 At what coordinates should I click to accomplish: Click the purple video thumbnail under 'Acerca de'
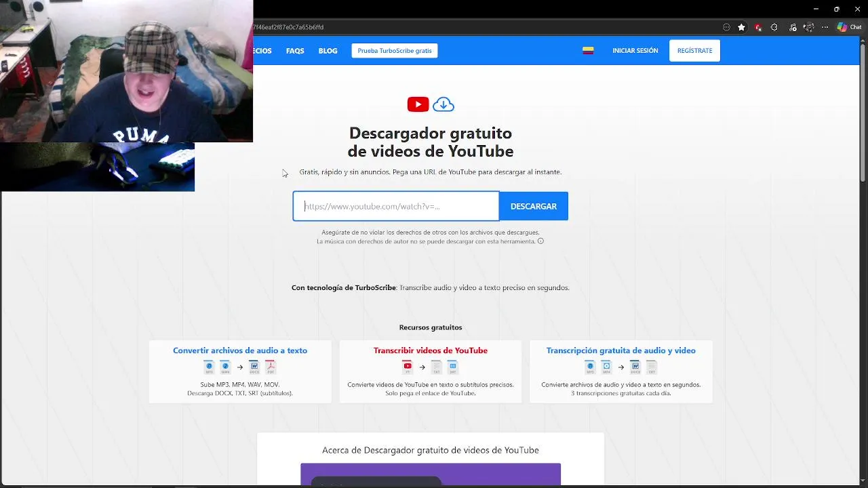(431, 474)
